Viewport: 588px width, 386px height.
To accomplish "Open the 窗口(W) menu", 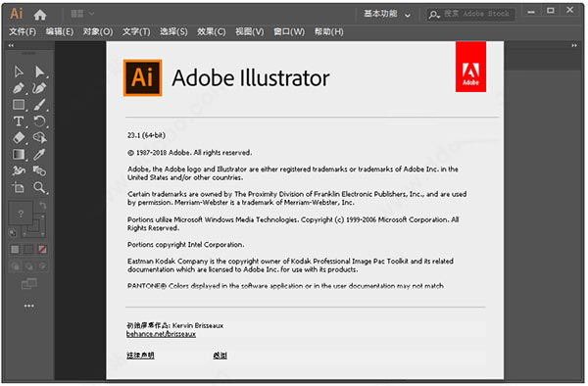I will tap(289, 32).
